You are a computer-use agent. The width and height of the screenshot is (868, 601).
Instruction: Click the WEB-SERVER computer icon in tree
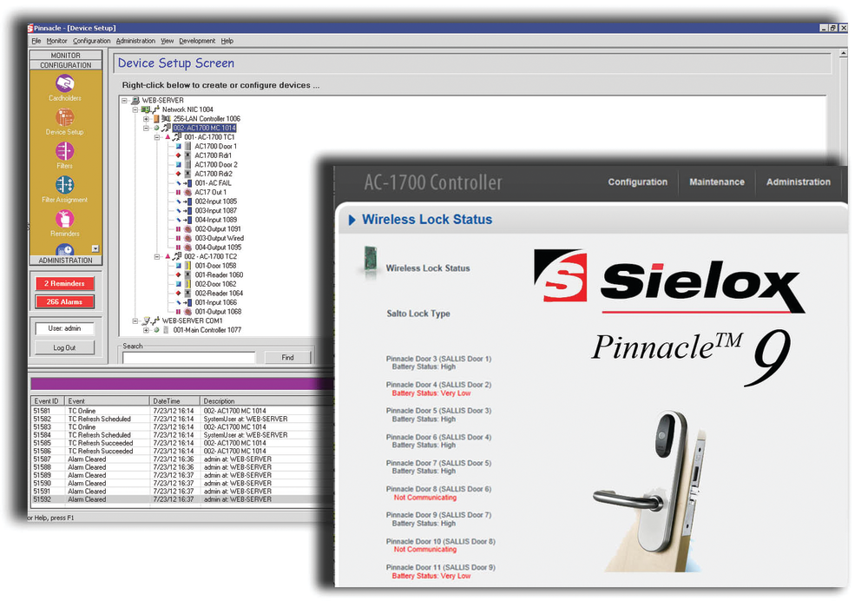tap(135, 99)
